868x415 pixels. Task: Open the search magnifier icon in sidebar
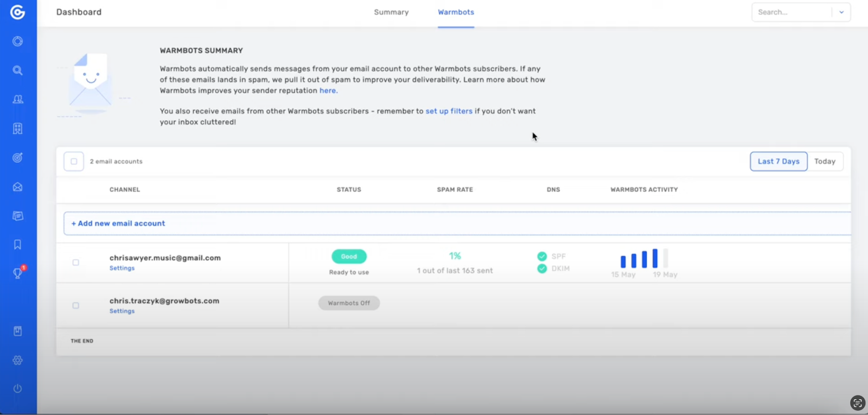[18, 71]
